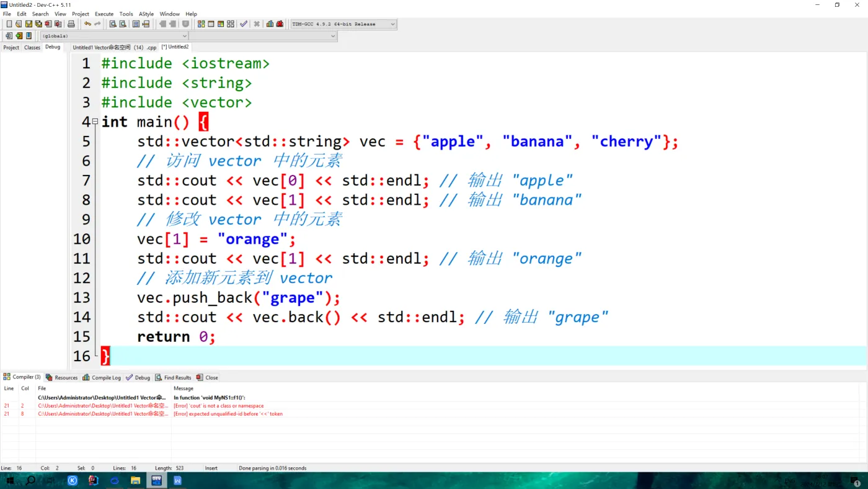Click "In function 'void MyNS1::f1()':" message row
This screenshot has height=489, width=868.
coord(210,398)
